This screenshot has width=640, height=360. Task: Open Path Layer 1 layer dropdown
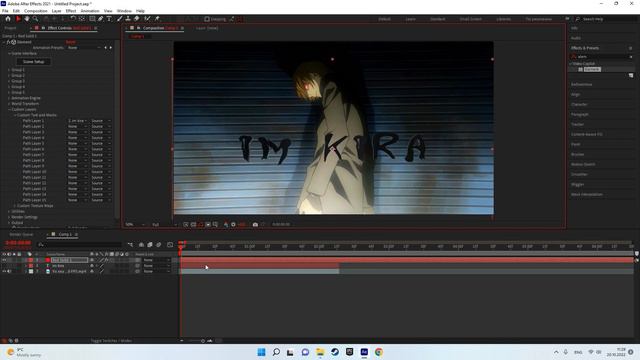click(x=78, y=121)
